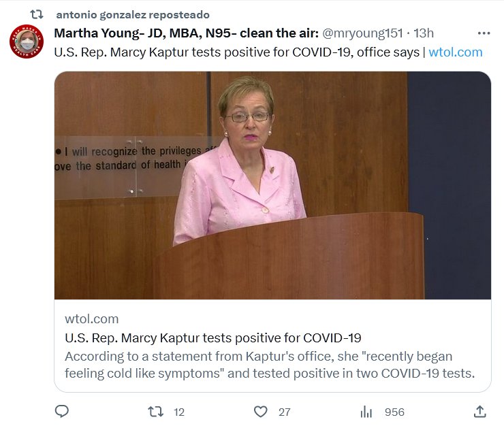Follow the blue wtol.com link in the tweet text
504x426 pixels.
455,52
